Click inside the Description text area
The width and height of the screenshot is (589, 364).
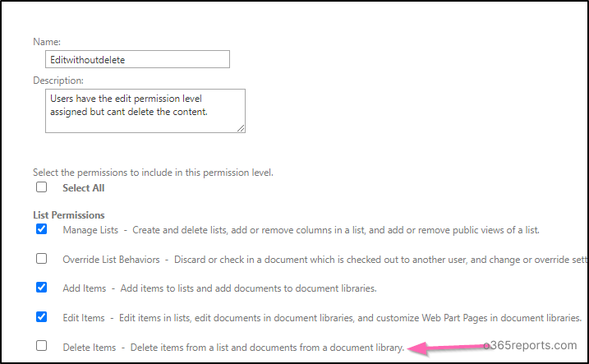tap(145, 111)
